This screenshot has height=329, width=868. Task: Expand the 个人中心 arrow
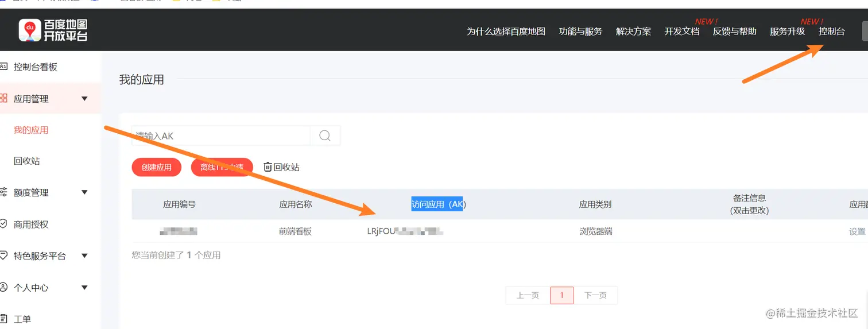point(84,287)
